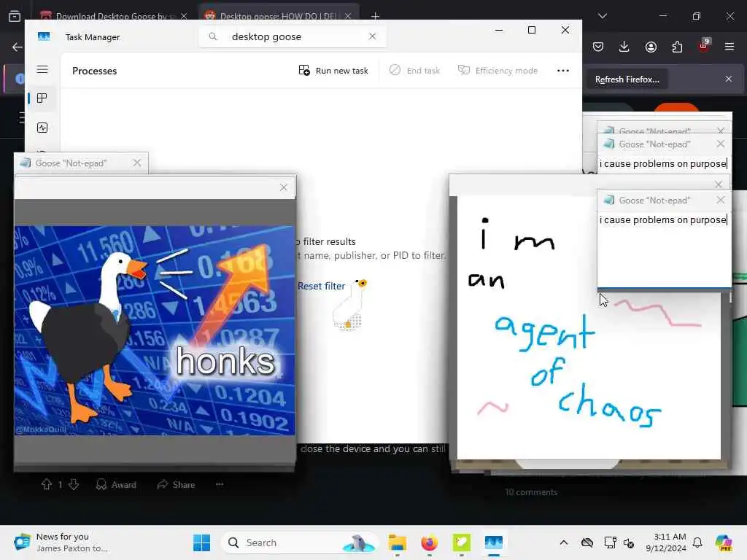Open the post's three-dots overflow menu

220,484
